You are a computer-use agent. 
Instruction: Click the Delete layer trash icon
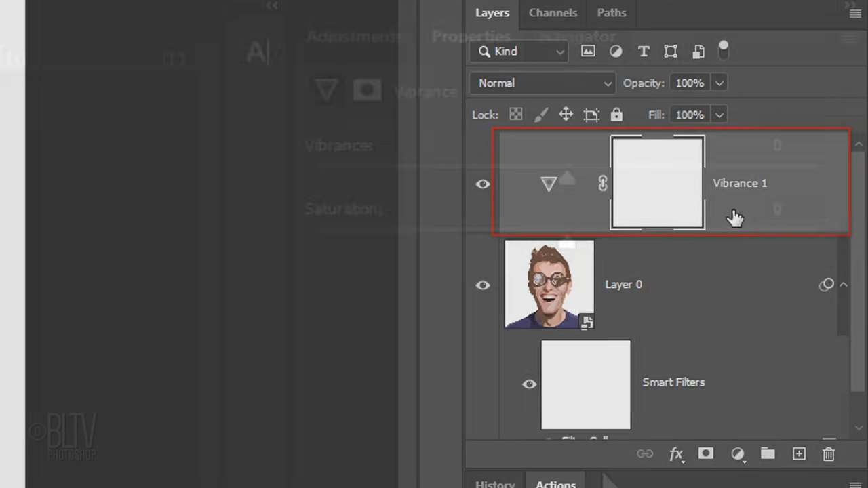click(828, 454)
